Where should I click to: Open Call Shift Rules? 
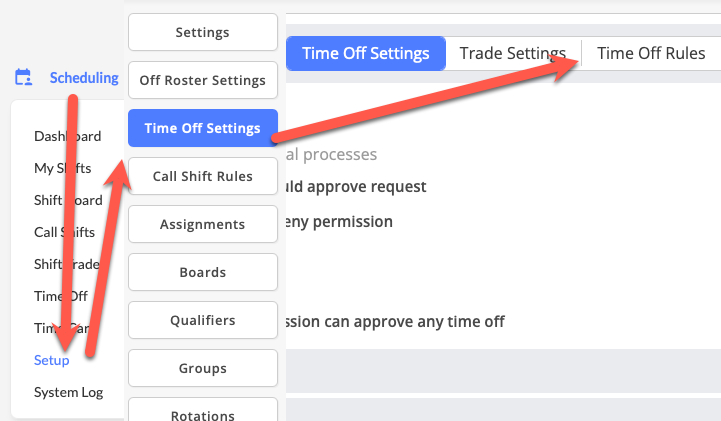click(x=202, y=176)
